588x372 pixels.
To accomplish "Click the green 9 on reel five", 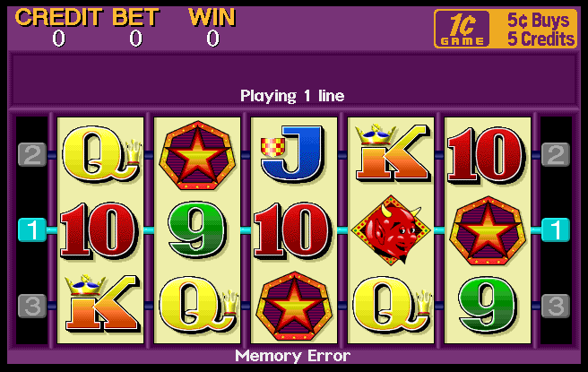I will (487, 306).
